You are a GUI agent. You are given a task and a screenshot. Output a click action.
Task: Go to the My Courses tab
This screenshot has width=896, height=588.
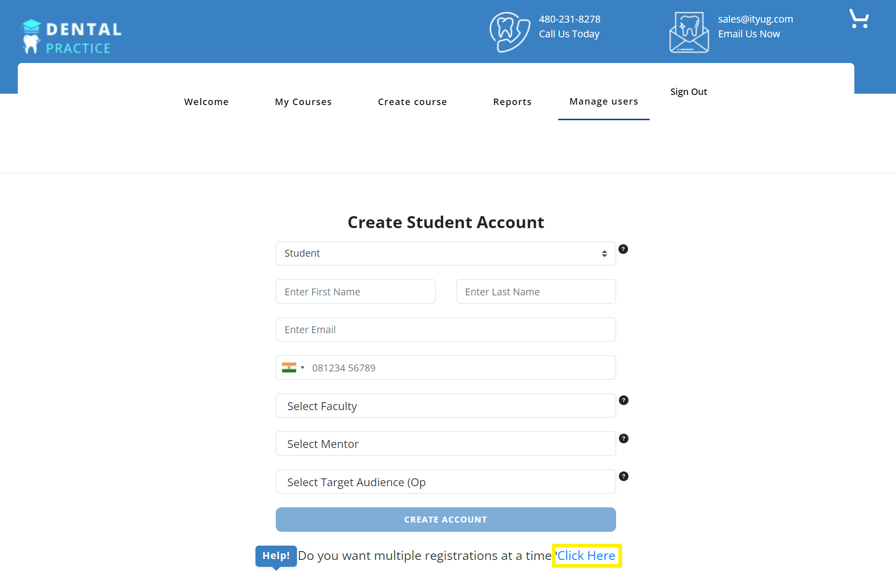[x=303, y=102]
